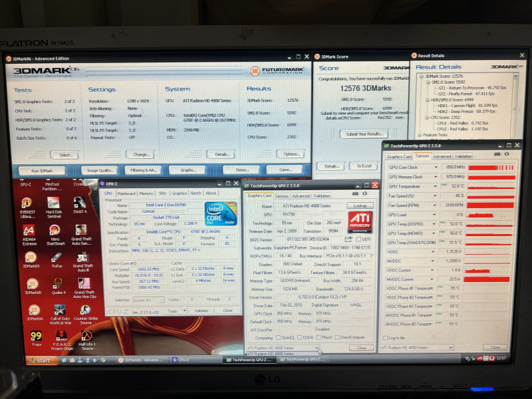Screen dimensions: 532x399
Task: Open Fan Speed (RPM) sensor dropdown arrow
Action: pos(434,205)
